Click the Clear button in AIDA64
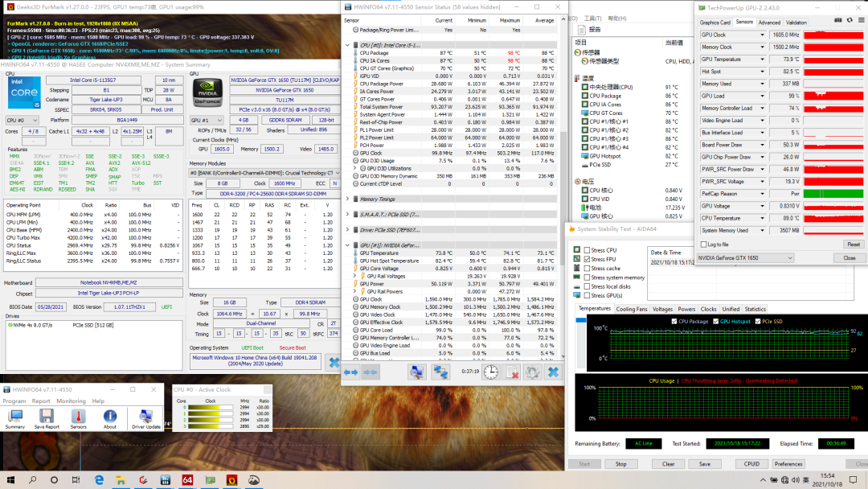This screenshot has height=489, width=868. click(x=668, y=464)
